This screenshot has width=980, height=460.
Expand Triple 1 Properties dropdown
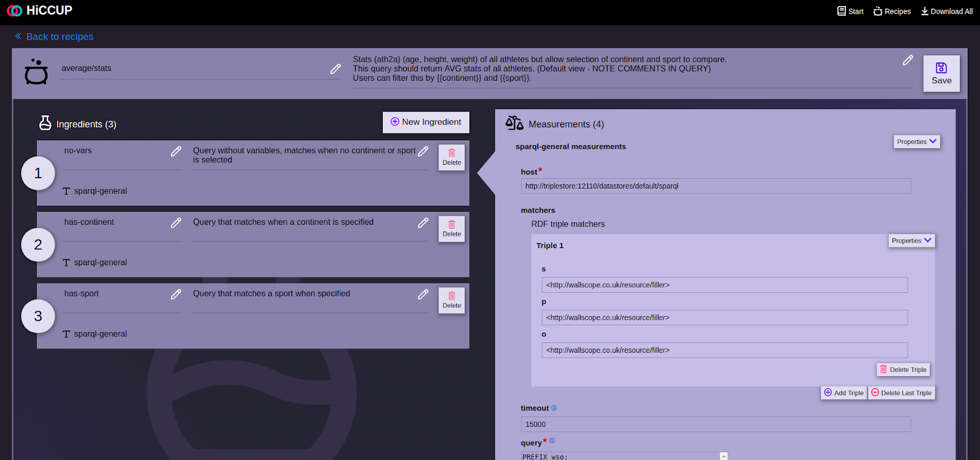[x=911, y=241]
